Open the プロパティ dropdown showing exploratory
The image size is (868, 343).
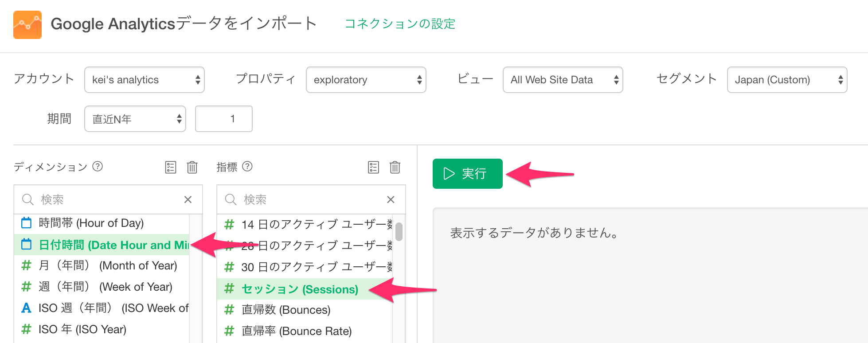click(x=366, y=80)
